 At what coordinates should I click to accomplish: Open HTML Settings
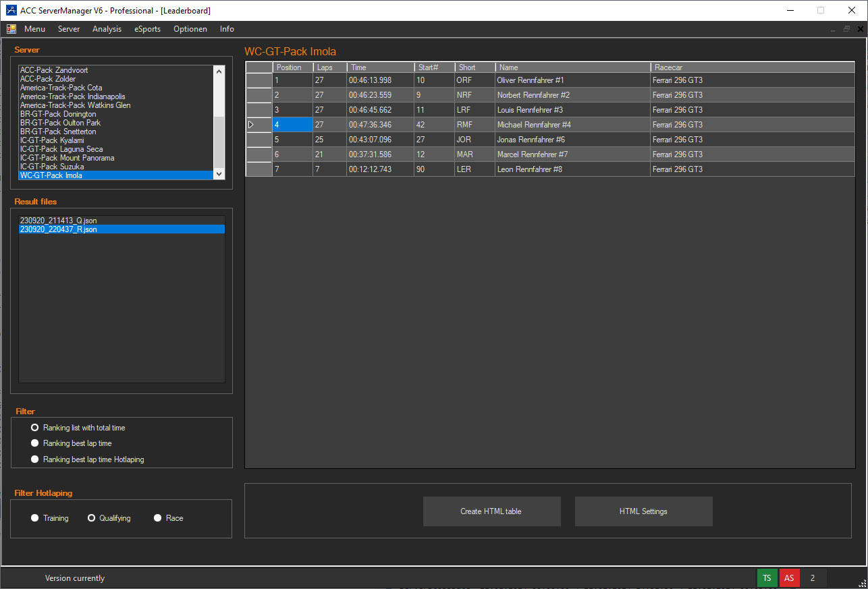click(x=643, y=511)
